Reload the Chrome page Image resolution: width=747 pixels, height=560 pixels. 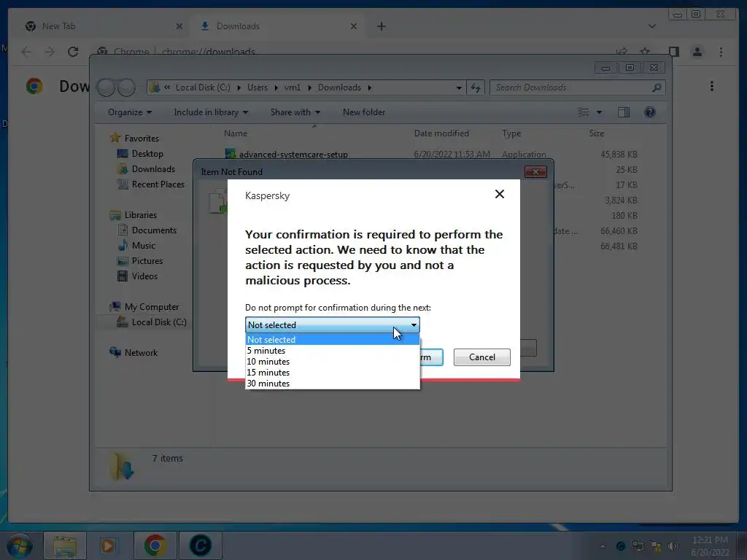tap(73, 52)
